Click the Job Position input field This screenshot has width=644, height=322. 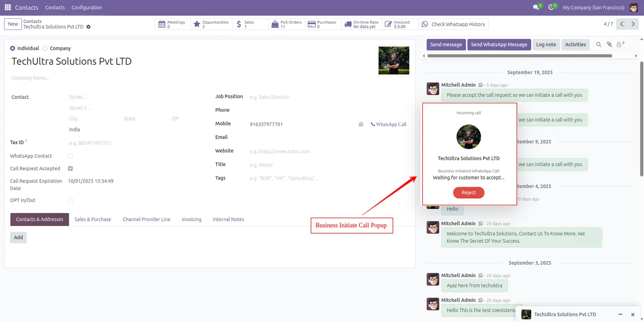click(x=329, y=97)
